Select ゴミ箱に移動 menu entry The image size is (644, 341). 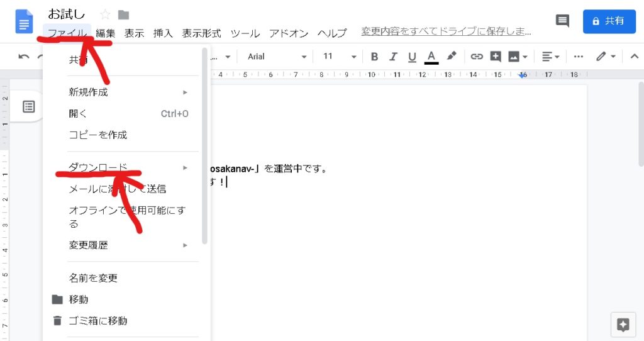[127, 321]
